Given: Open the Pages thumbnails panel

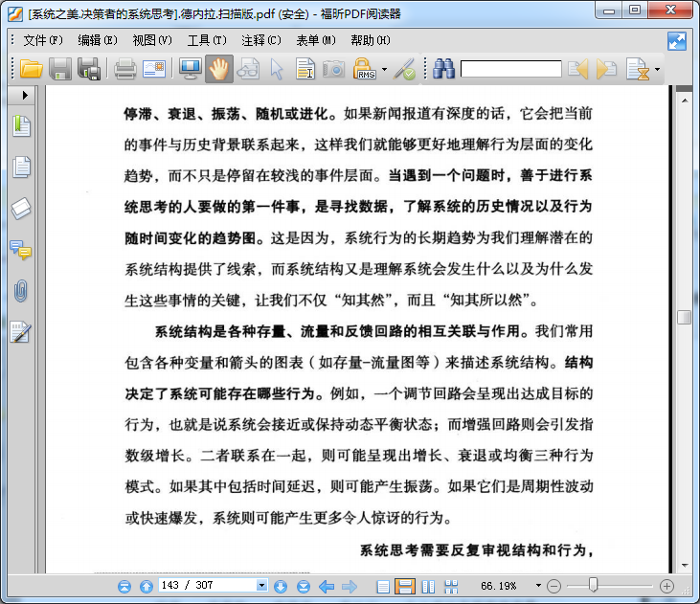Looking at the screenshot, I should pos(21,168).
